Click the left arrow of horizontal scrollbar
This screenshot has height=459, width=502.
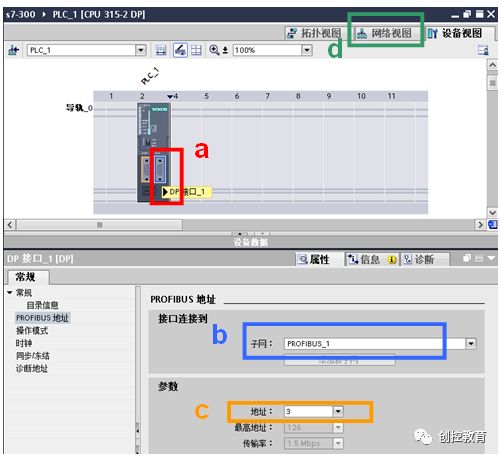(x=10, y=225)
